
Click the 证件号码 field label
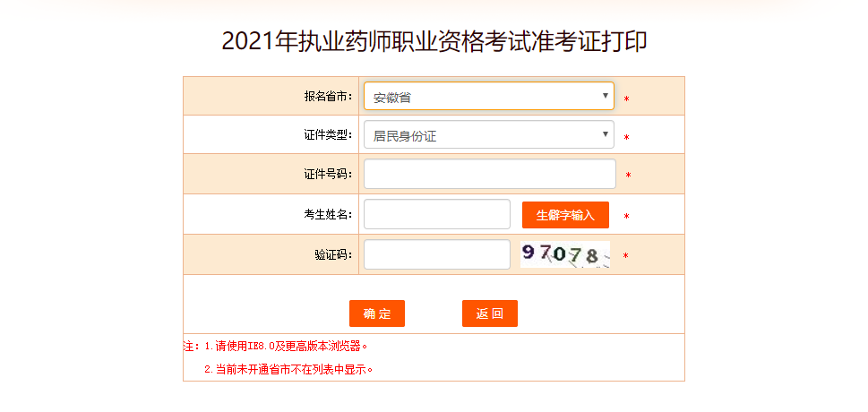[x=328, y=174]
